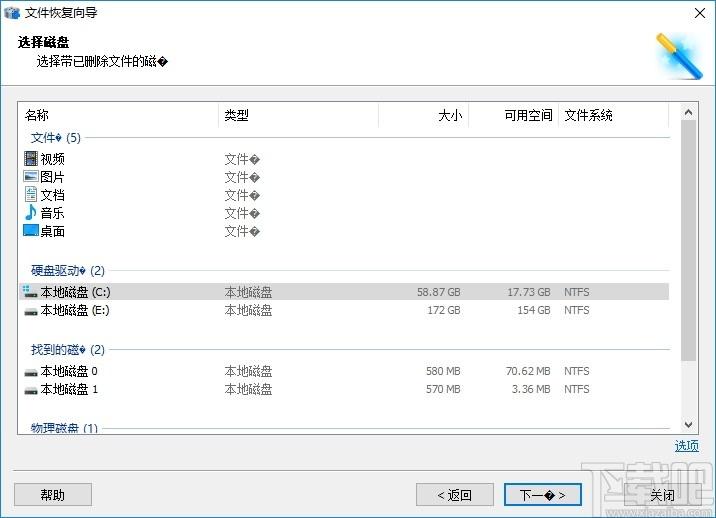716x518 pixels.
Task: Select 本地磁盘 1 row name
Action: (69, 389)
